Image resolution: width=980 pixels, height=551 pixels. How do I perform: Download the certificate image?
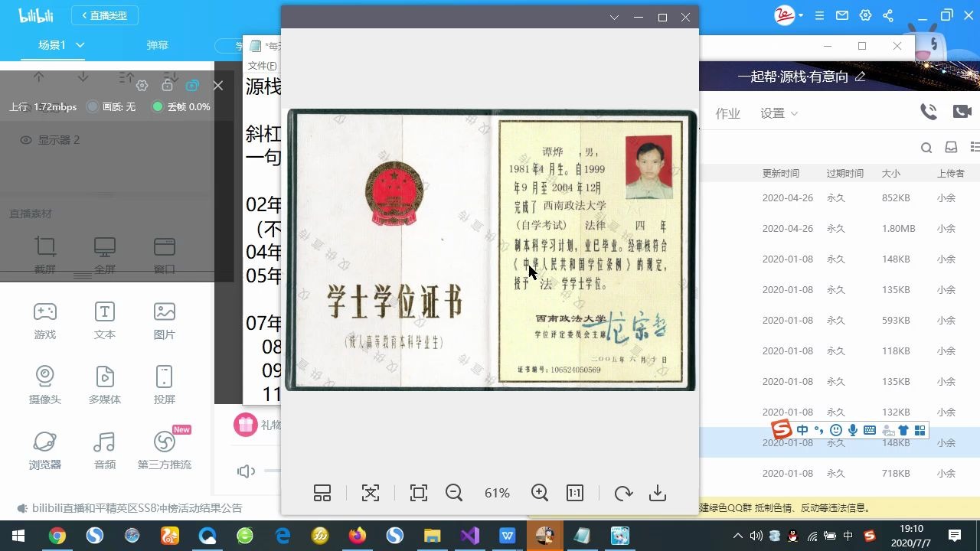click(x=658, y=494)
